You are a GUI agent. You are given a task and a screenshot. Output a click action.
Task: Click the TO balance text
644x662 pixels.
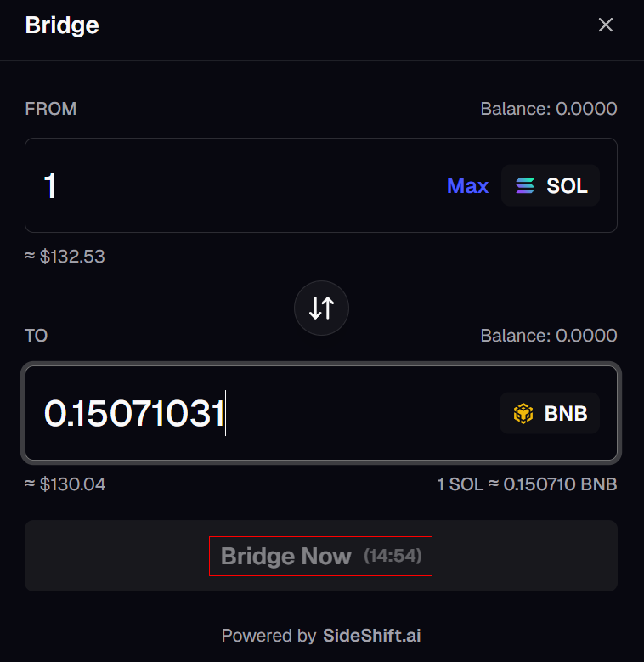548,336
